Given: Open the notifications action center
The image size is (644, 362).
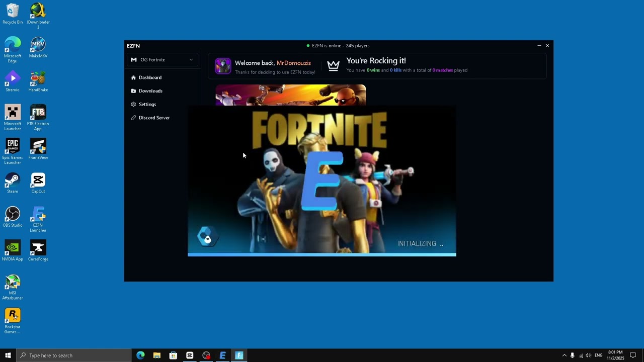Looking at the screenshot, I should 633,355.
